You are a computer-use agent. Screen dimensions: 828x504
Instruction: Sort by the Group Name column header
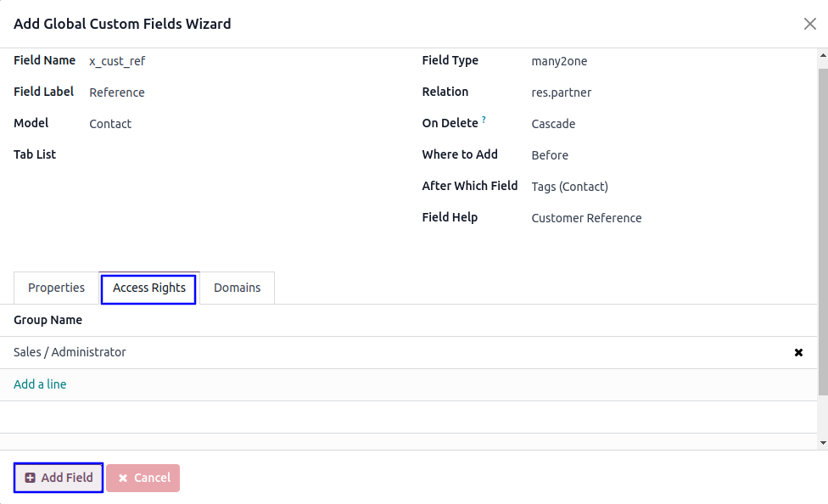(48, 320)
